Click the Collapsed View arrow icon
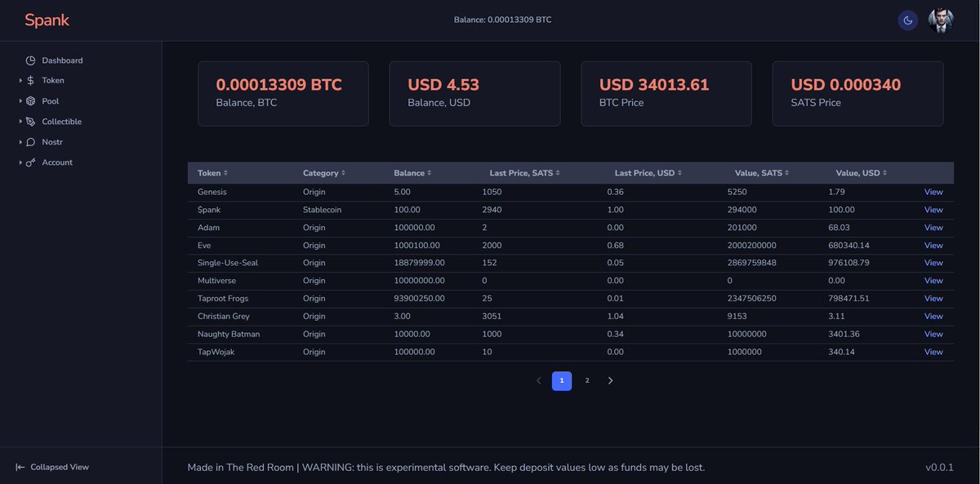The image size is (980, 484). tap(20, 467)
